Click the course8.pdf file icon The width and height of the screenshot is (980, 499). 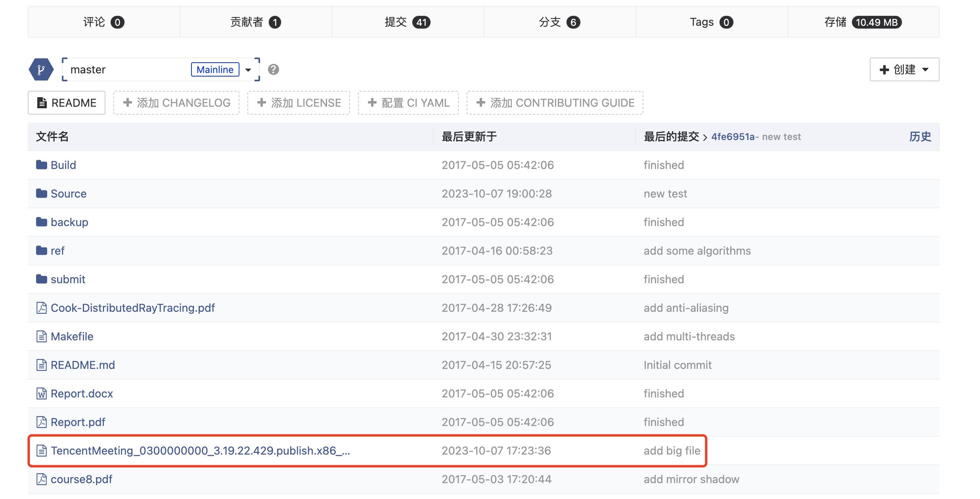[42, 479]
